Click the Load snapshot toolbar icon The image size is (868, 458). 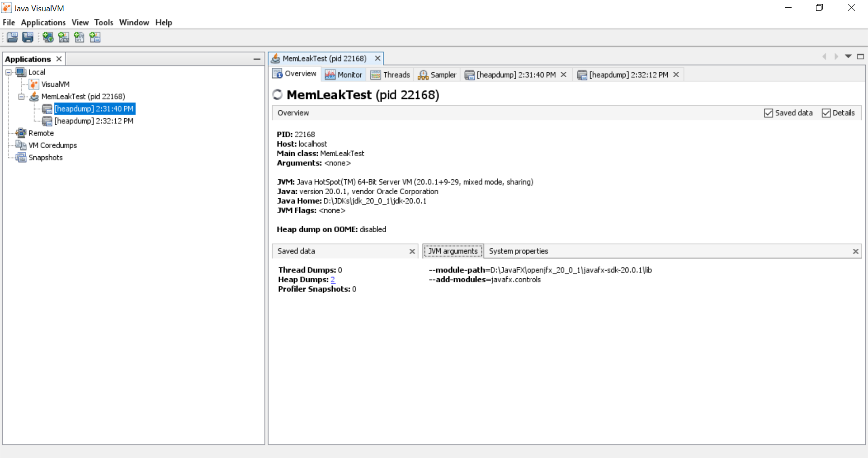[12, 37]
